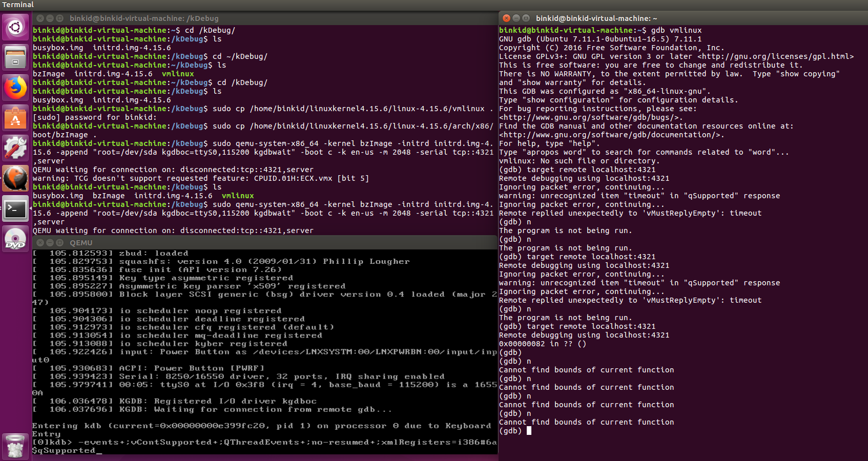Close the binkid home terminal window
This screenshot has width=868, height=461.
(x=506, y=18)
